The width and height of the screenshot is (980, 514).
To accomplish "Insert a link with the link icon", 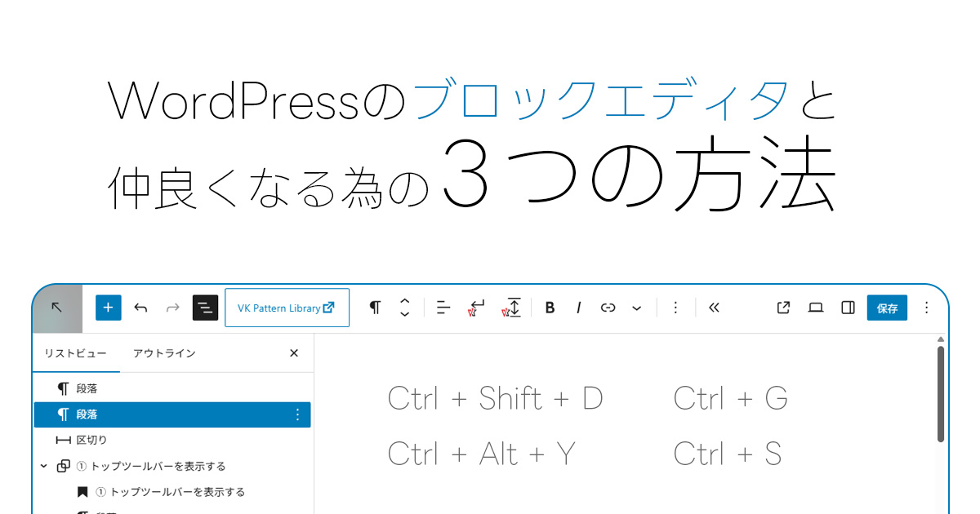I will tap(608, 308).
